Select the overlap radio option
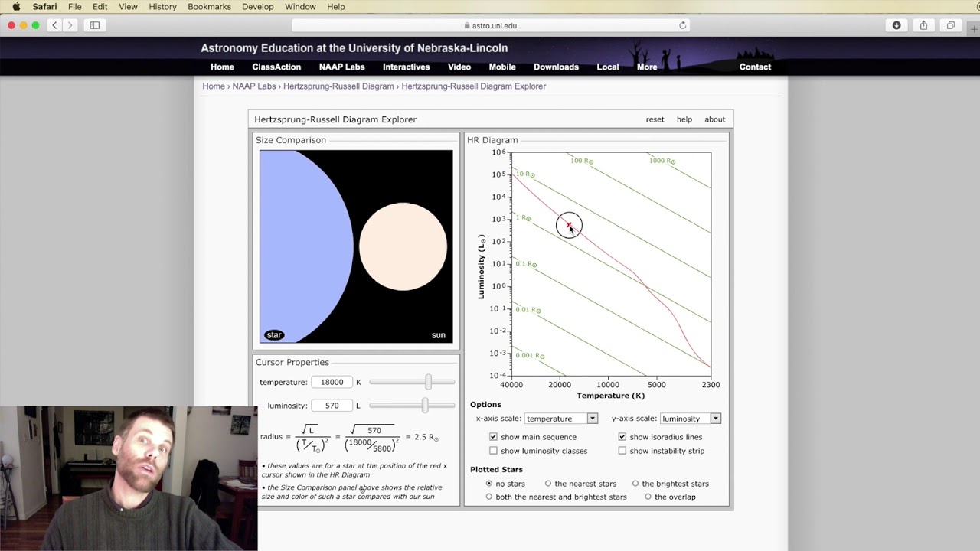The width and height of the screenshot is (980, 551). [648, 497]
